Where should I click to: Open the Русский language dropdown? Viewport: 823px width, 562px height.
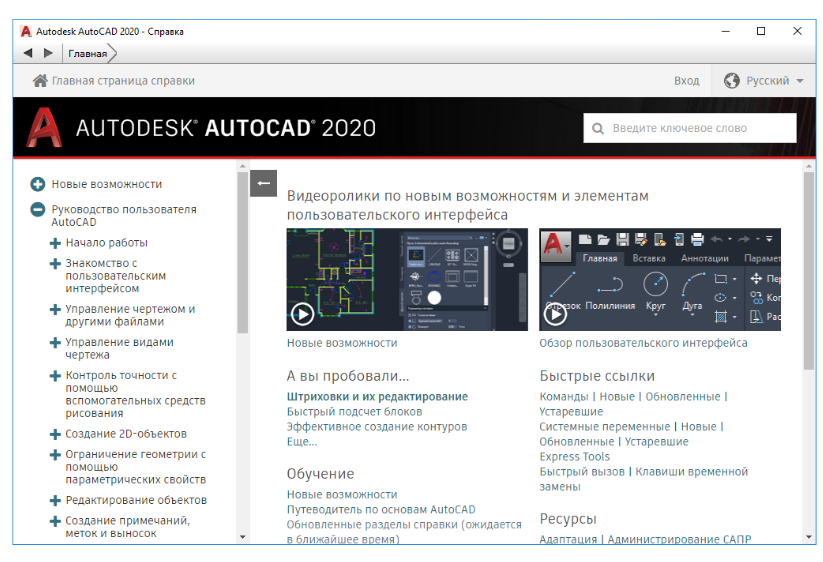764,81
